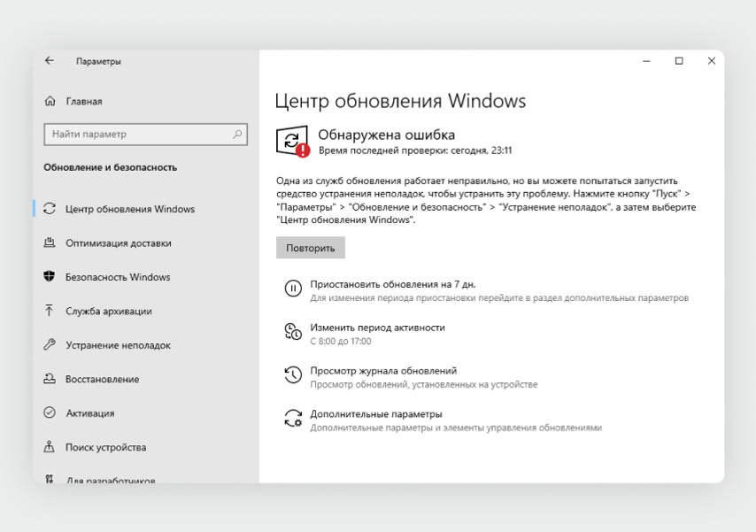Click the pause icon for Приостановить обновления
Viewport: 756px width, 532px height.
tap(293, 289)
